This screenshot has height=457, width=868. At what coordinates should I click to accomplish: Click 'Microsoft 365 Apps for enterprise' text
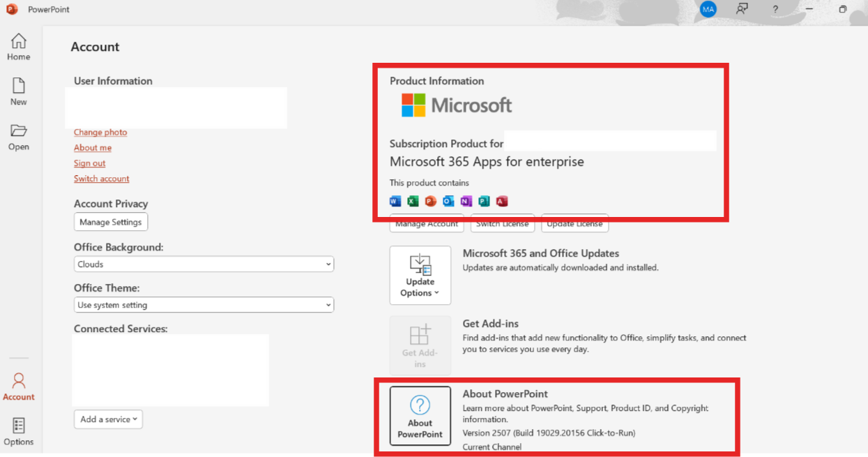pos(487,162)
